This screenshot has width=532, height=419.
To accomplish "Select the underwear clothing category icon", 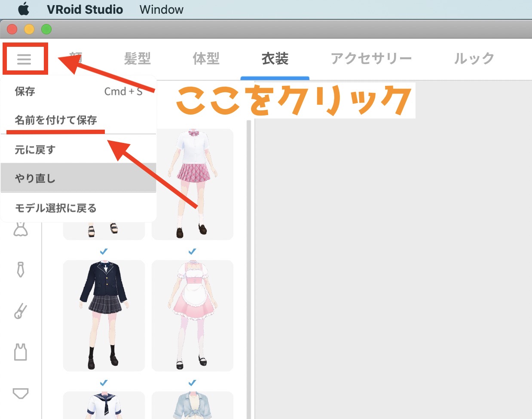I will point(21,393).
